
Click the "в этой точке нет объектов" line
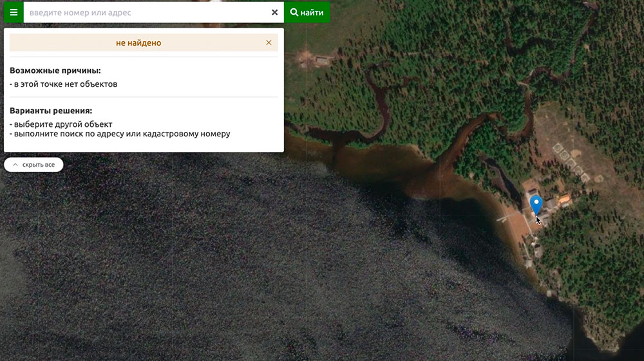tap(66, 84)
